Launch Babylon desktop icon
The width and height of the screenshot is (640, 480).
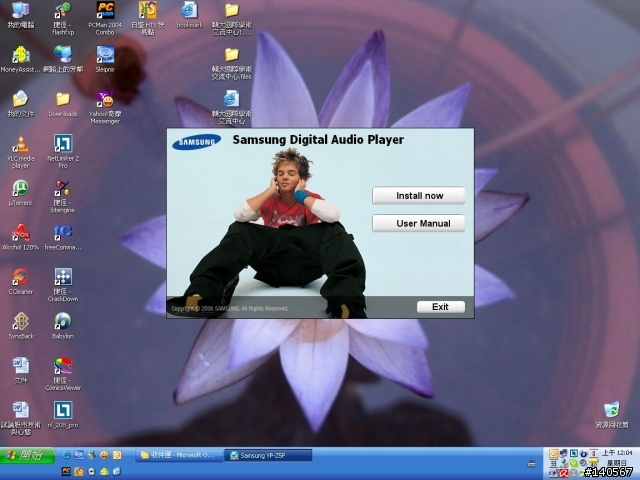pos(63,326)
